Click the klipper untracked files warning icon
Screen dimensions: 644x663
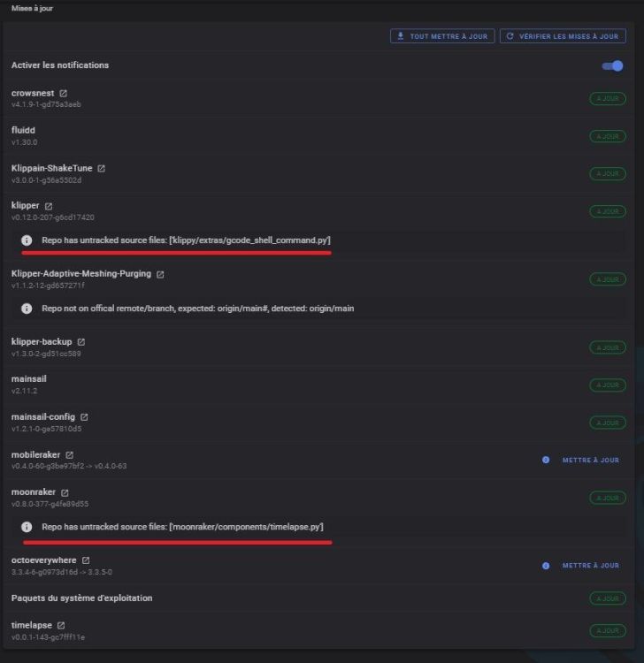coord(27,240)
